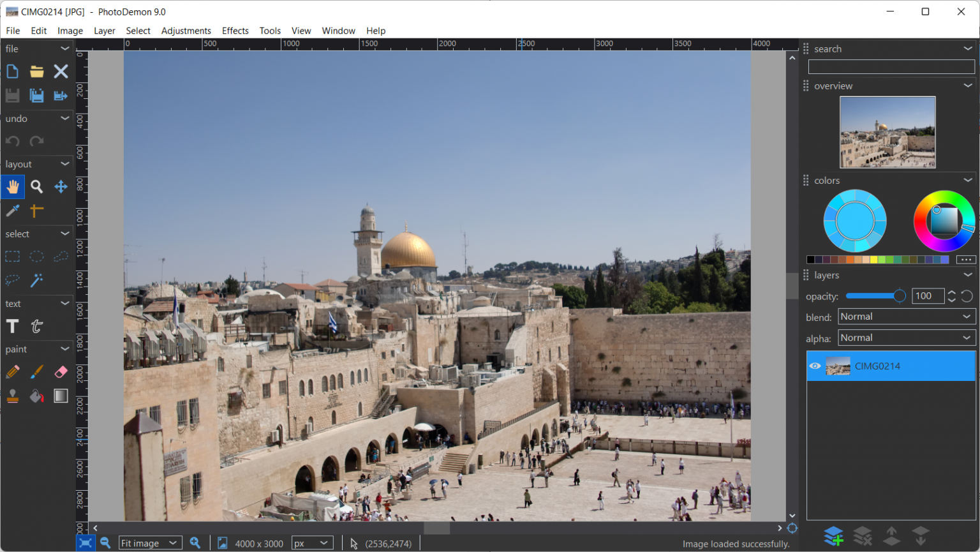The height and width of the screenshot is (552, 980).
Task: Select the Clone stamp tool
Action: pos(12,396)
